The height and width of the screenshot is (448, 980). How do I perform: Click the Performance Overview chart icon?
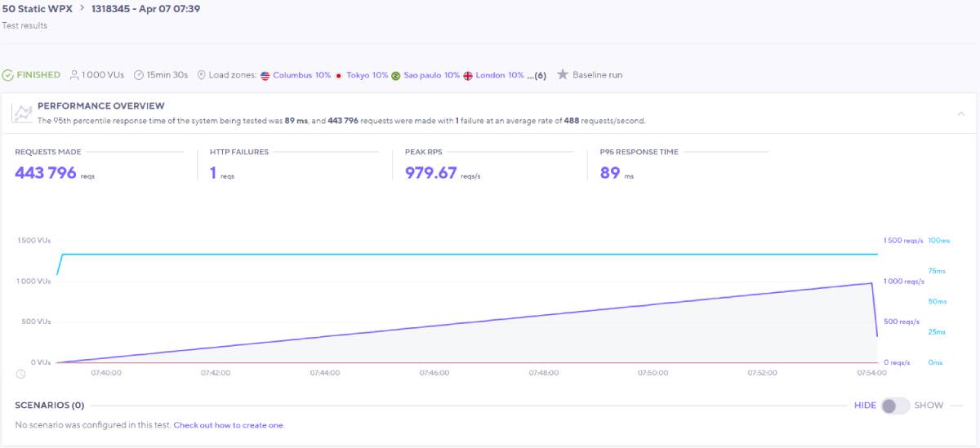pyautogui.click(x=22, y=113)
